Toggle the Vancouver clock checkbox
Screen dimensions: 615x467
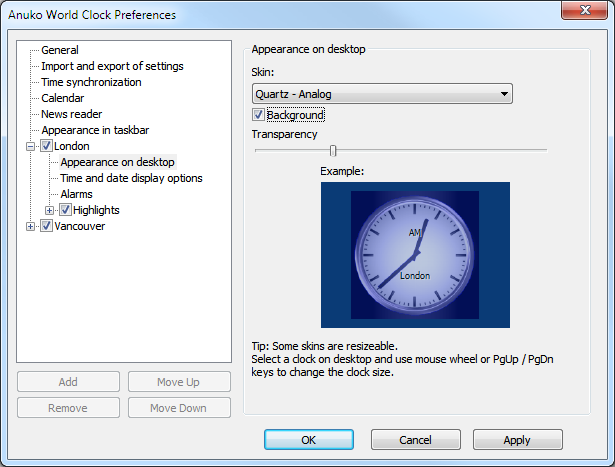click(x=46, y=226)
